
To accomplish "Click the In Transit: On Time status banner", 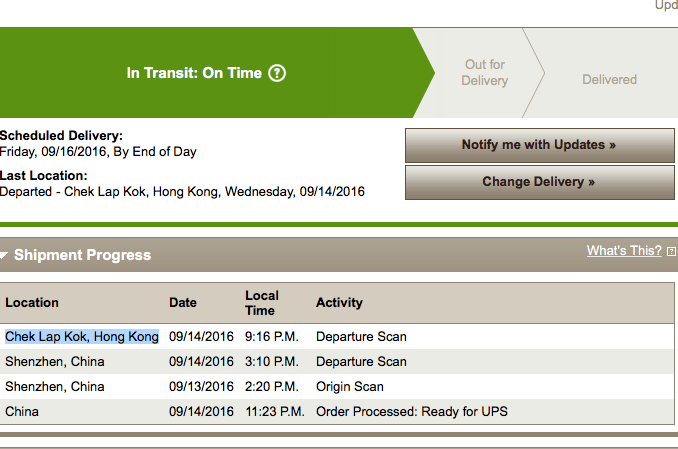I will click(207, 73).
